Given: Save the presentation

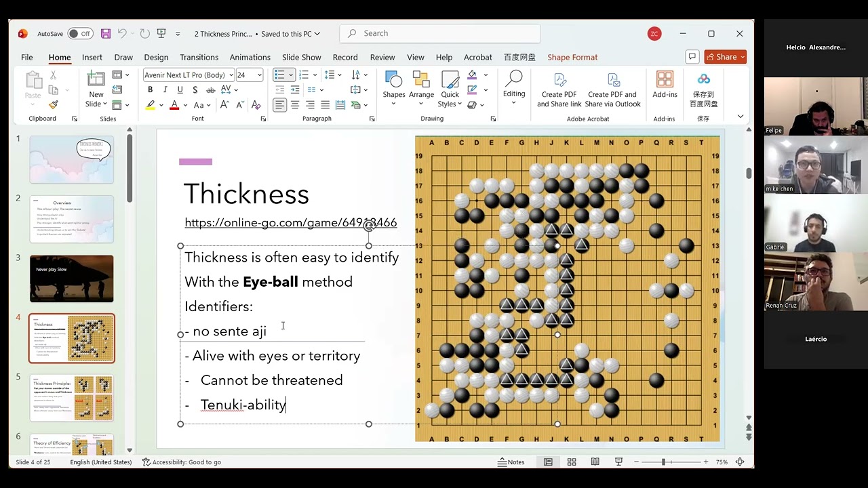Looking at the screenshot, I should tap(106, 34).
